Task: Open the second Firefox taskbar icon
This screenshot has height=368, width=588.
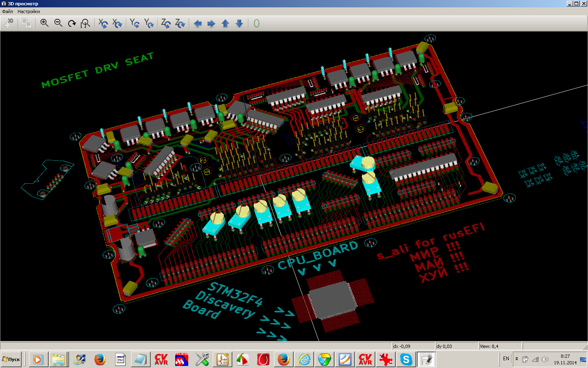Action: (x=284, y=359)
